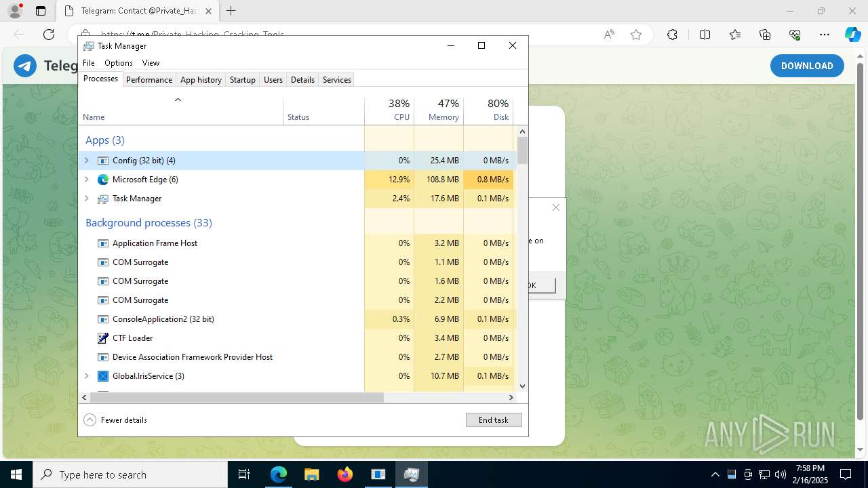Switch to the App history tab

coord(201,80)
